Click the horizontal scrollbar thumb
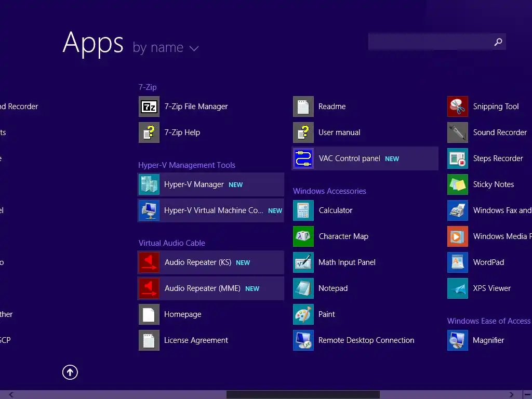532x399 pixels. [303, 395]
